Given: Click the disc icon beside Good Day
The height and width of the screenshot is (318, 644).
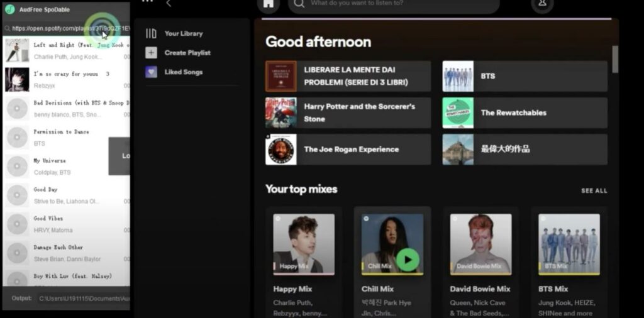Looking at the screenshot, I should point(17,195).
